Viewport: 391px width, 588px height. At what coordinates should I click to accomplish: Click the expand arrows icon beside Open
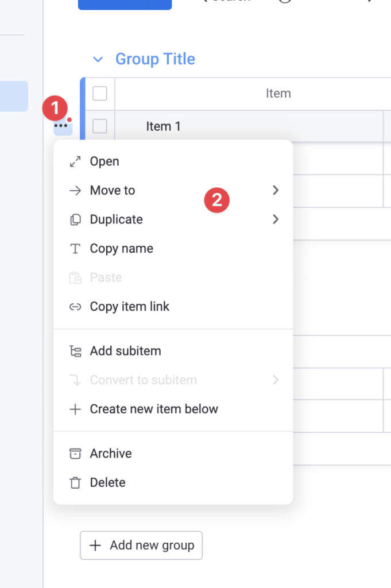pos(75,161)
